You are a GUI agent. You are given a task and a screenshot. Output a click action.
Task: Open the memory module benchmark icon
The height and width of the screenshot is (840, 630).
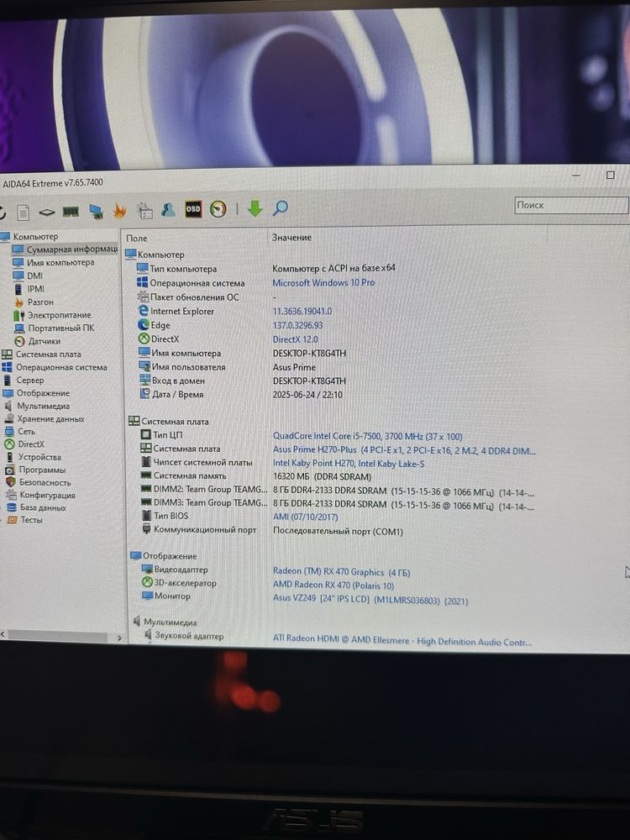point(71,212)
